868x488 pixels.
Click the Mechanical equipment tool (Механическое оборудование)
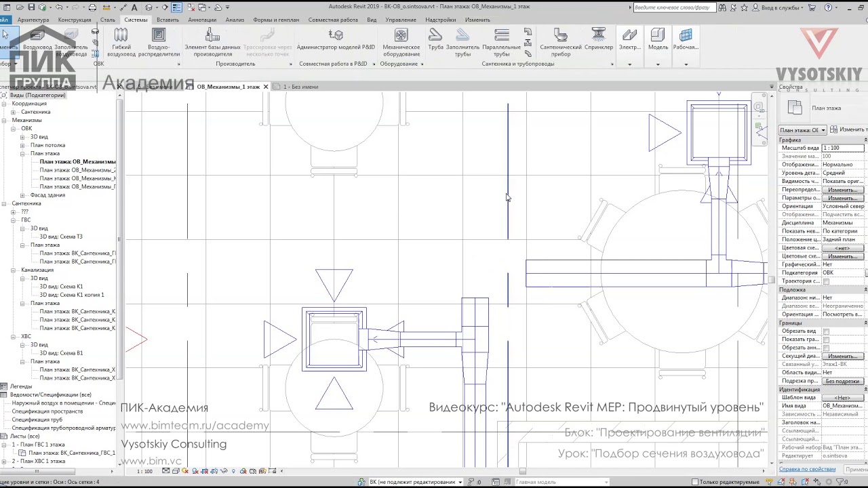[x=401, y=42]
